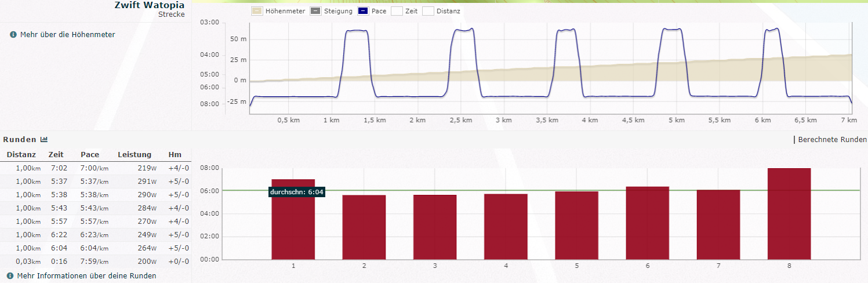Image resolution: width=868 pixels, height=283 pixels.
Task: Select the first lap row with time 7:02
Action: [x=96, y=168]
